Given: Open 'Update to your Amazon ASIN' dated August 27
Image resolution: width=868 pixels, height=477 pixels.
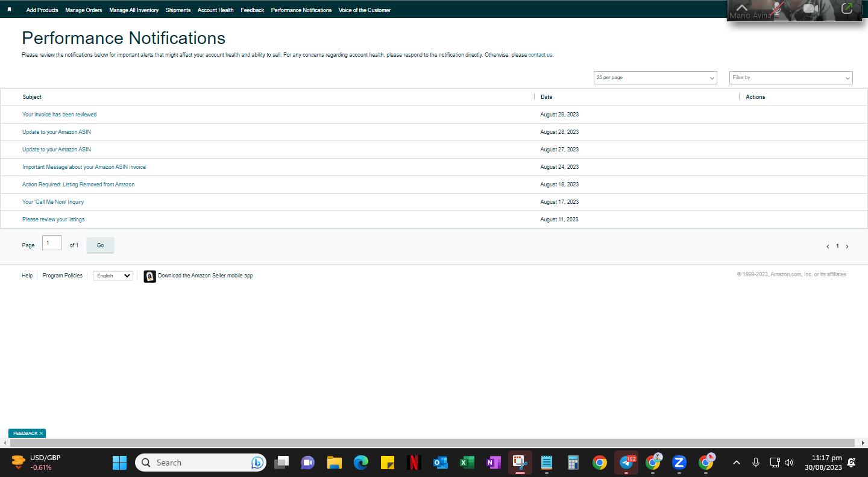Looking at the screenshot, I should pos(57,150).
